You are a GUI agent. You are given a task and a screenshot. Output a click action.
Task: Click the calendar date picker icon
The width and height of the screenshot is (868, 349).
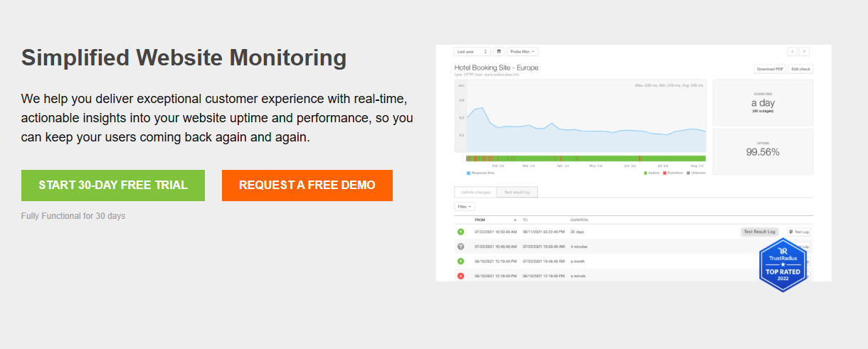pos(499,52)
